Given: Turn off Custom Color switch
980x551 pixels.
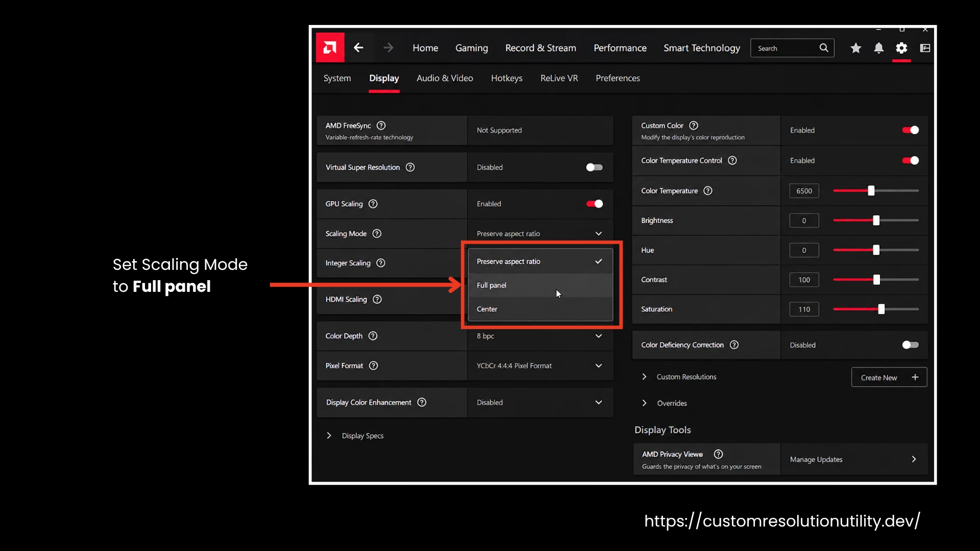Looking at the screenshot, I should [x=910, y=130].
